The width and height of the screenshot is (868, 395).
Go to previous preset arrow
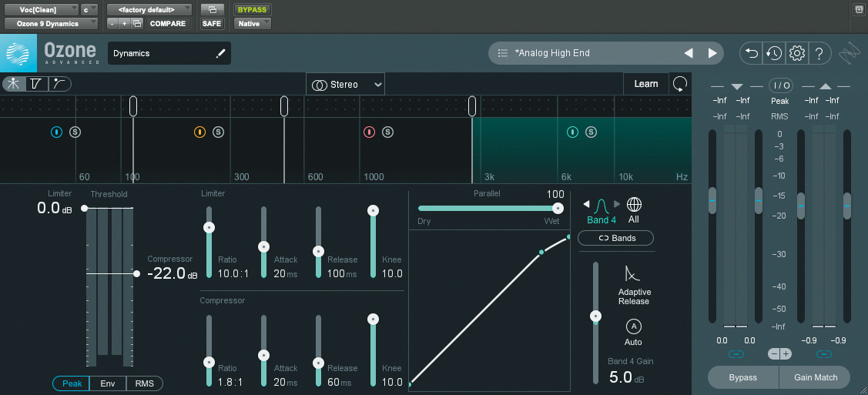coord(689,53)
